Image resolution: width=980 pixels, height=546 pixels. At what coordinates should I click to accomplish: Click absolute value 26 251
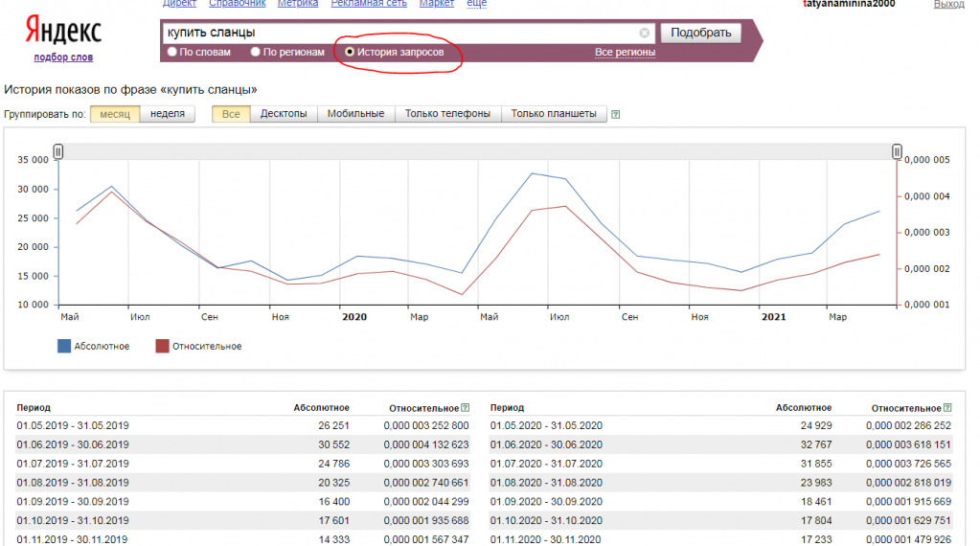(333, 425)
